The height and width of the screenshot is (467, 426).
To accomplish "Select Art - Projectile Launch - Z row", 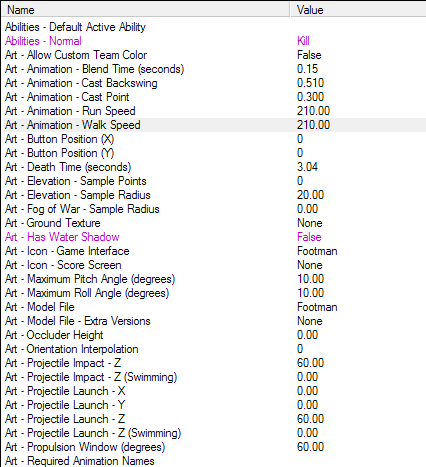I will 214,419.
